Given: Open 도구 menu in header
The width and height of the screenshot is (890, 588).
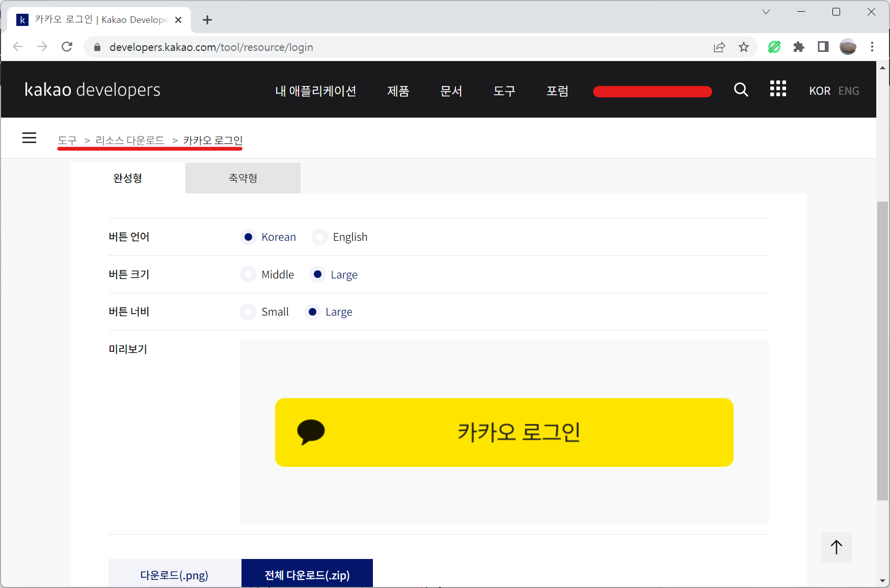Looking at the screenshot, I should click(x=504, y=91).
